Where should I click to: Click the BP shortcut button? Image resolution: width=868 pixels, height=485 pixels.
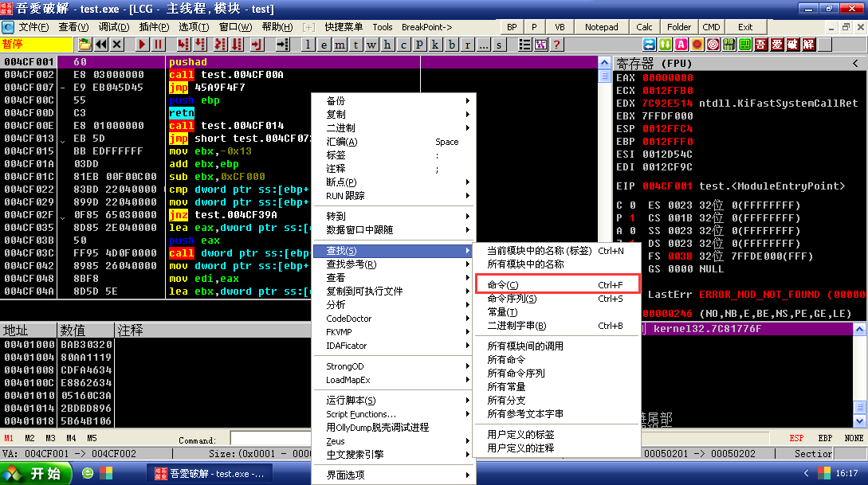click(512, 27)
